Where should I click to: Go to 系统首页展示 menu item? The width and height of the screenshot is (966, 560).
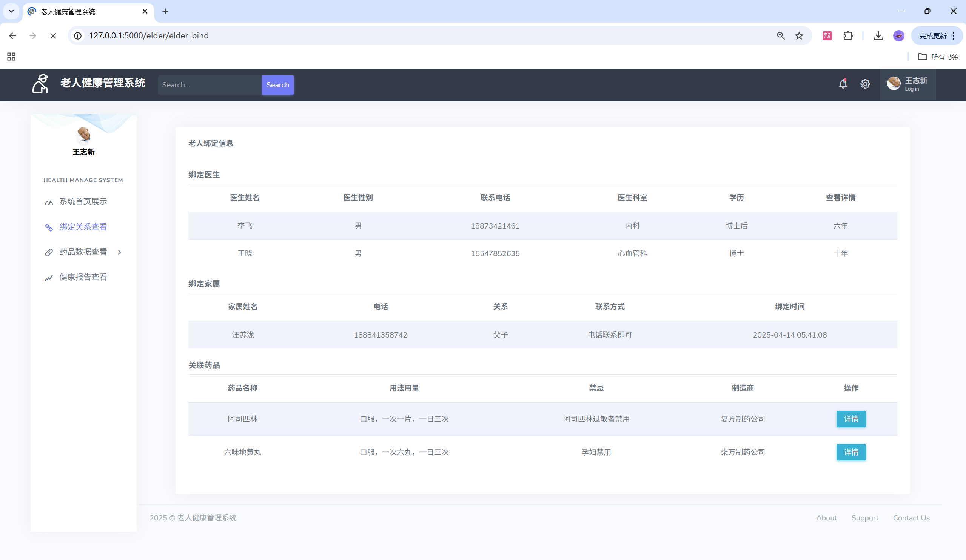click(83, 202)
